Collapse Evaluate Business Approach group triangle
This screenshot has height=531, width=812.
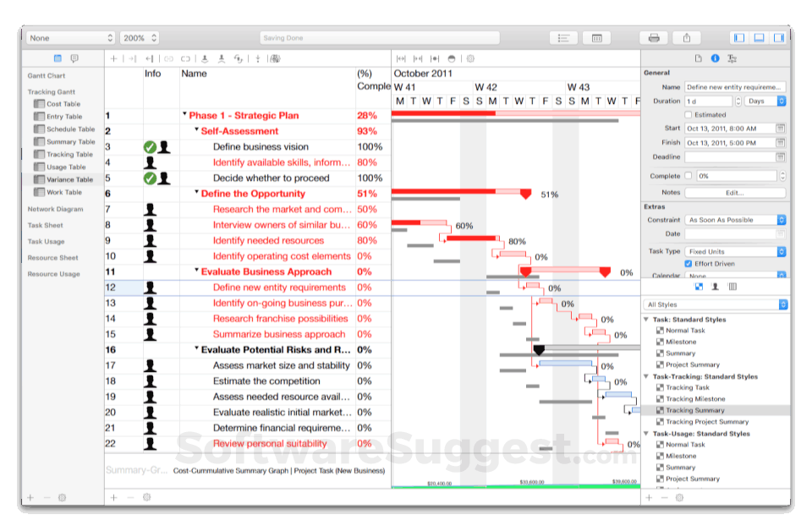pos(197,270)
